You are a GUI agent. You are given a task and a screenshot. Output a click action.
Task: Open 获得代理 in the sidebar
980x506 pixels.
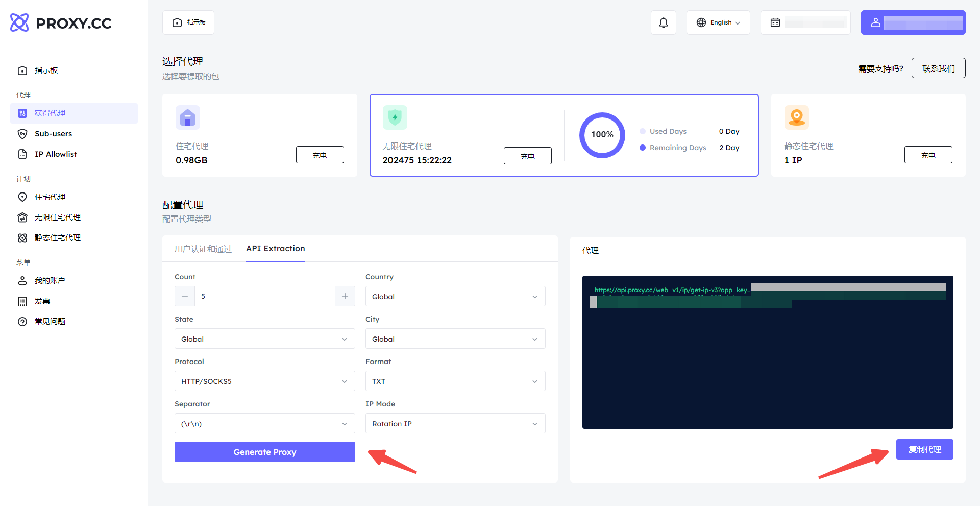tap(74, 113)
